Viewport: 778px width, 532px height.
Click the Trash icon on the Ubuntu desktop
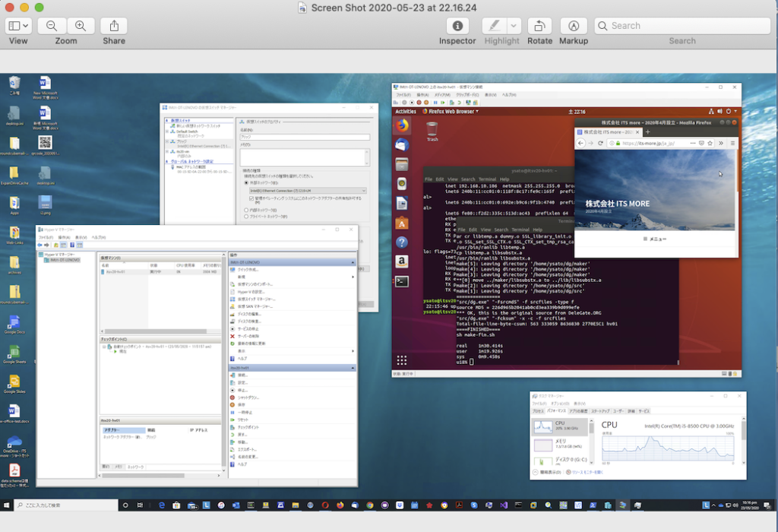click(432, 129)
